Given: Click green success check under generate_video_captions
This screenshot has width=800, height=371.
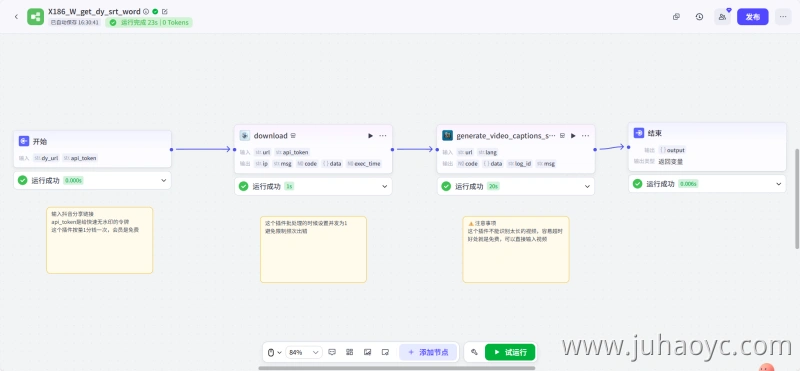Looking at the screenshot, I should click(x=446, y=186).
